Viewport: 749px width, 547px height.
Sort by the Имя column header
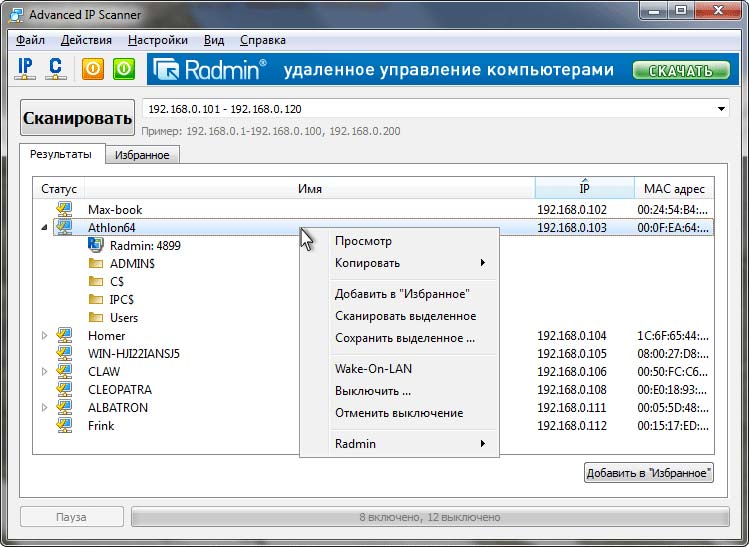[x=310, y=188]
